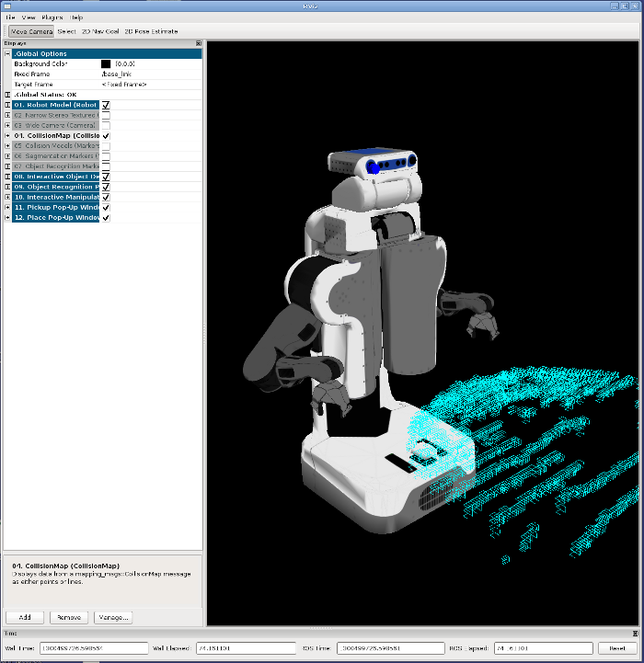This screenshot has width=644, height=663.
Task: Uncheck the 04. CollisionMap display
Action: coord(106,135)
